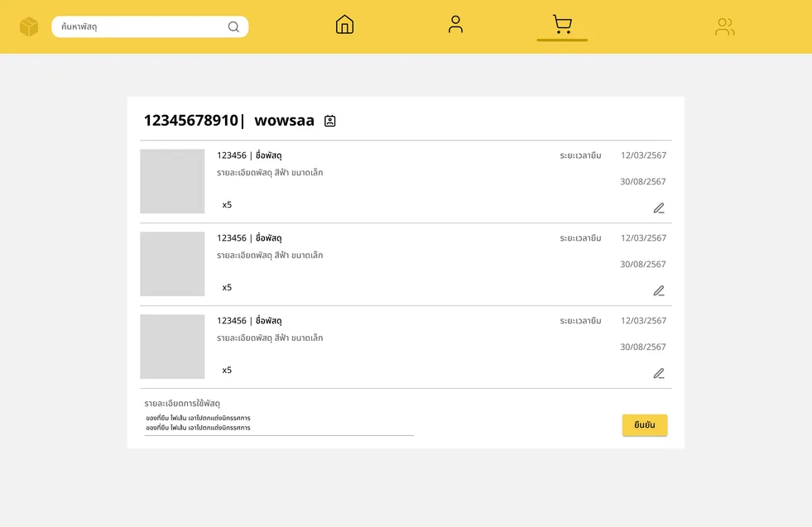This screenshot has width=812, height=527.
Task: Click first item's รายละเอียดพัสดุ description
Action: pos(270,173)
